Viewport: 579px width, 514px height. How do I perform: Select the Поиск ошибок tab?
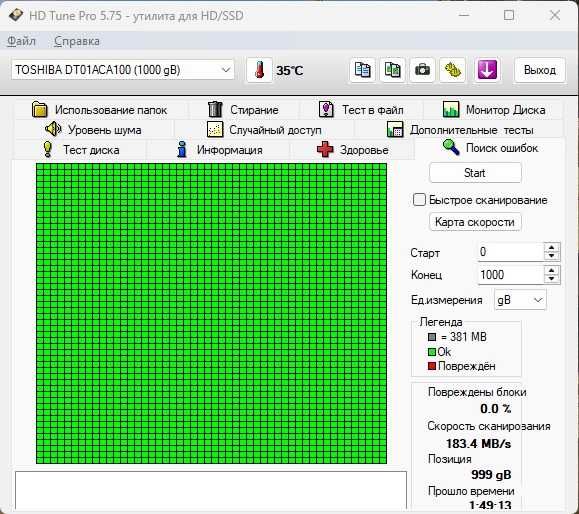[x=490, y=148]
